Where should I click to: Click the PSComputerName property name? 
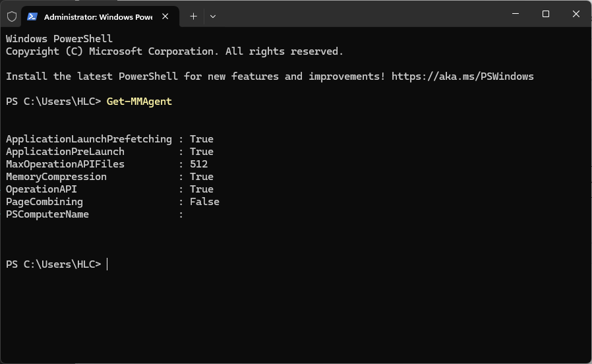47,214
